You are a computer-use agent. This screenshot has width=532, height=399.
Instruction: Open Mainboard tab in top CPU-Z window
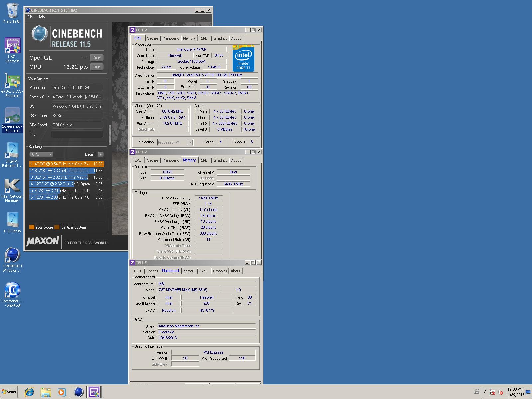tap(171, 38)
